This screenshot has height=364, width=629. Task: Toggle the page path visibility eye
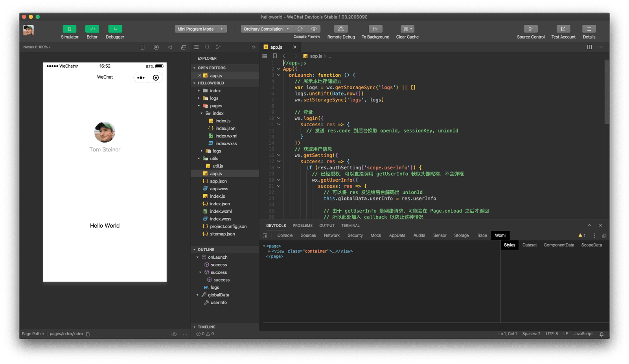pyautogui.click(x=174, y=334)
